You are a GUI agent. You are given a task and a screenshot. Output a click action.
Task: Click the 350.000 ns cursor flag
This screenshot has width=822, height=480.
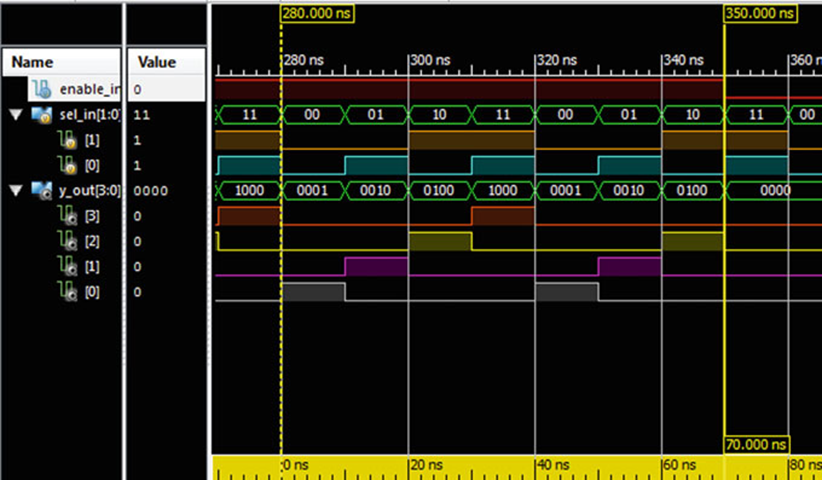pyautogui.click(x=760, y=13)
